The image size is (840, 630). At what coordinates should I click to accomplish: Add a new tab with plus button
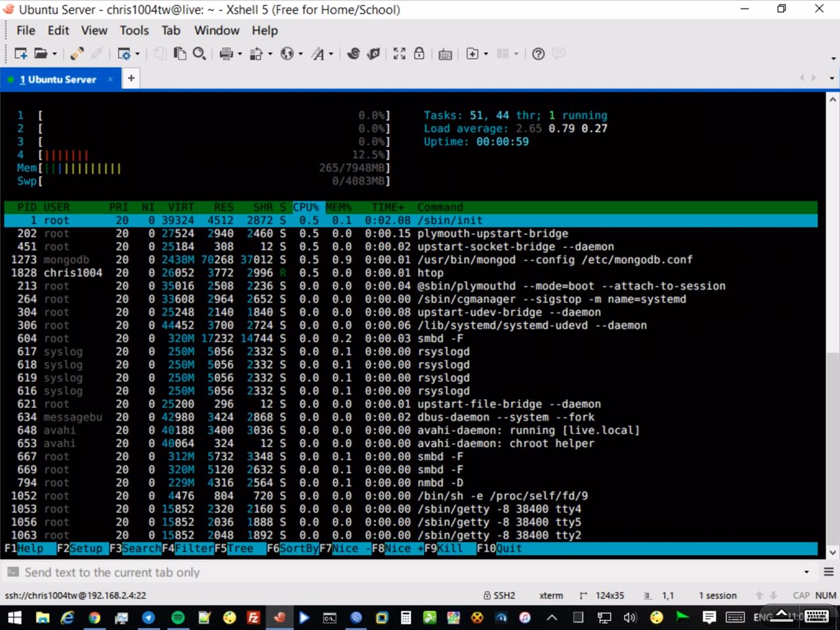pyautogui.click(x=131, y=79)
